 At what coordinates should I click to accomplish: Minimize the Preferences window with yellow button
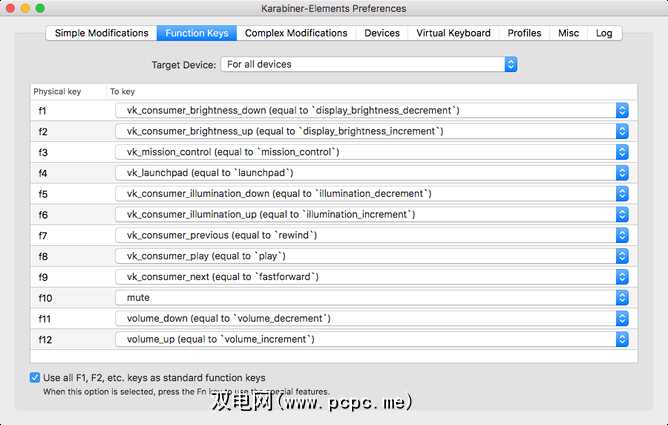(x=25, y=8)
